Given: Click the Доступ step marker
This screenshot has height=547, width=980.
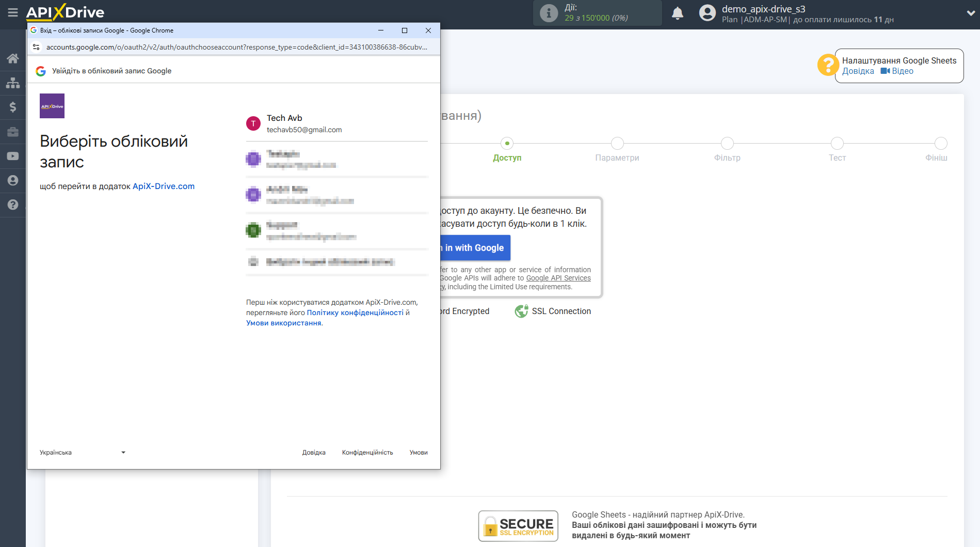Looking at the screenshot, I should (x=507, y=143).
